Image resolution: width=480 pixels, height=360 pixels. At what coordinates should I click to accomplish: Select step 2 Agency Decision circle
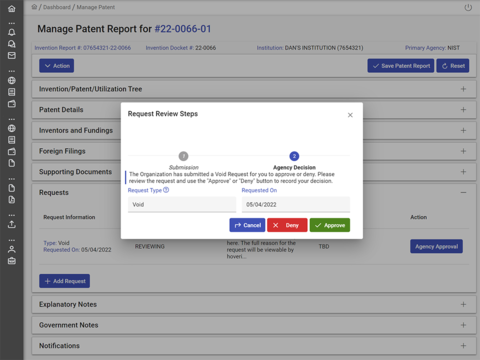tap(294, 156)
